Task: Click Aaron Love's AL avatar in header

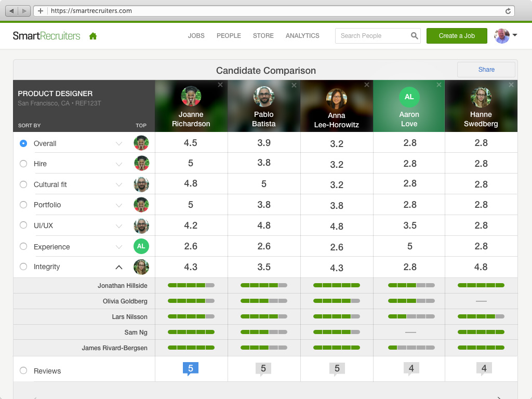Action: click(409, 97)
